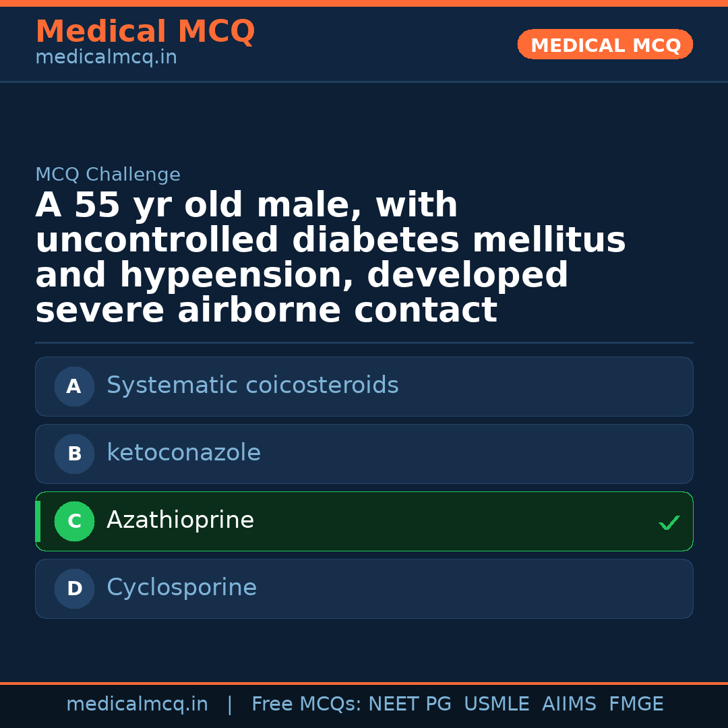The image size is (728, 728).
Task: Click the question text about 55 yr male
Action: click(330, 258)
